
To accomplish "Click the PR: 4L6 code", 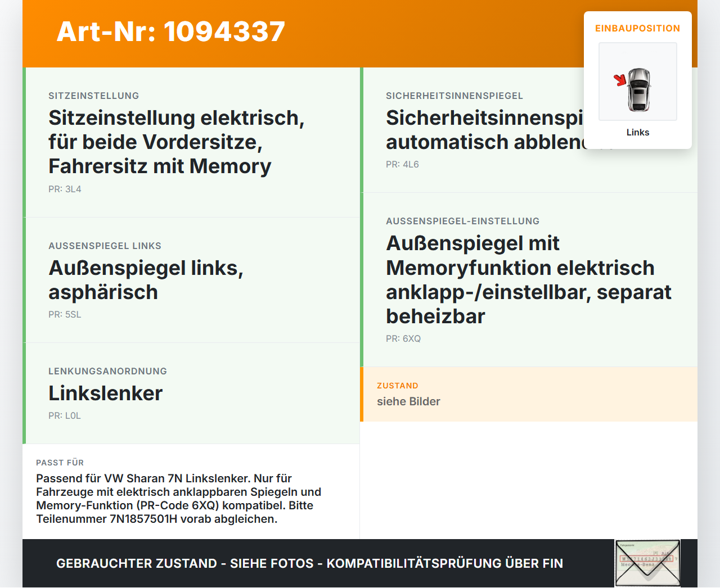I will (x=402, y=165).
